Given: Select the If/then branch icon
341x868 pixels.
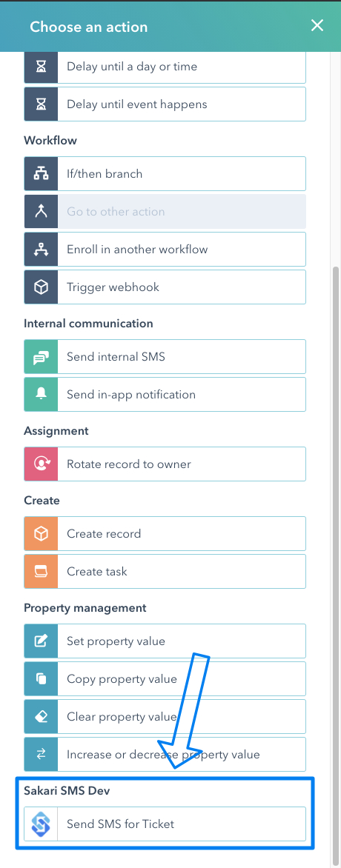Looking at the screenshot, I should (x=41, y=174).
